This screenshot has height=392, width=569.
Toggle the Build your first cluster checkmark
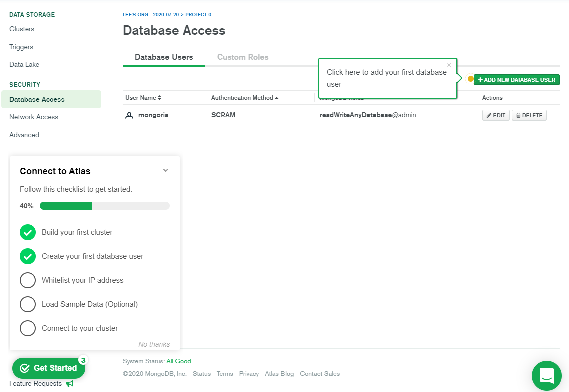[28, 232]
